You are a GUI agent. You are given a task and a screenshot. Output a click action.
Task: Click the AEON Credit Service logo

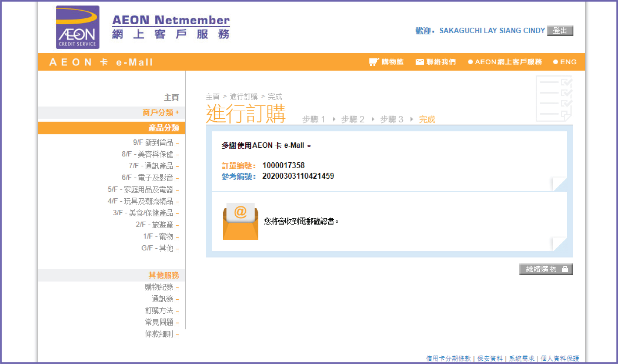[x=78, y=27]
